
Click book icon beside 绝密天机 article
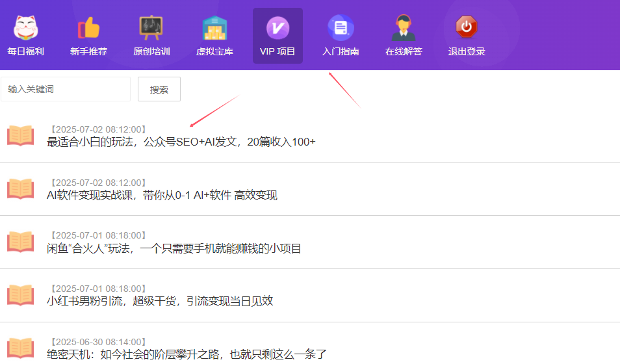pos(21,348)
